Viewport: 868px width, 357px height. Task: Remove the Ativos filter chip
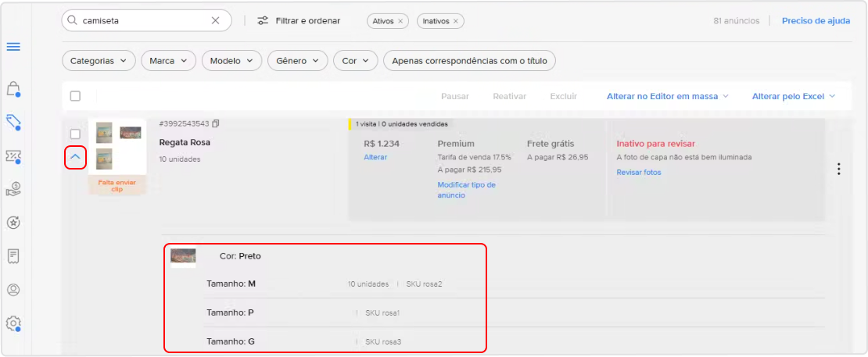point(400,21)
